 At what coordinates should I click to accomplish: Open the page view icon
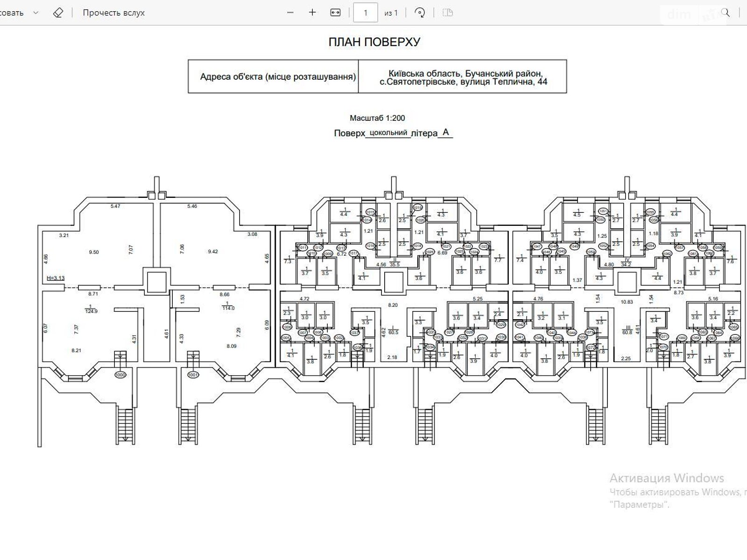coord(447,13)
